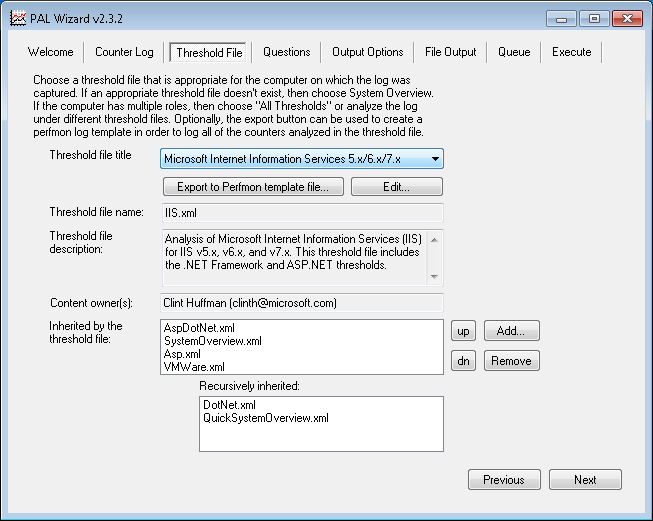Open the File Output tab
The image size is (653, 521).
450,52
